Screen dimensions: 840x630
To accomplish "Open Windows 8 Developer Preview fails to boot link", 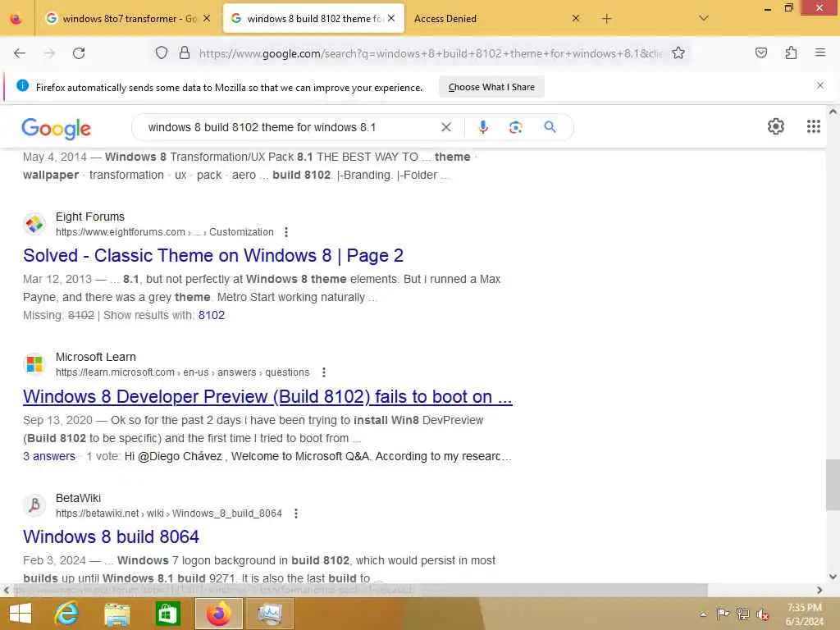I will tap(267, 396).
